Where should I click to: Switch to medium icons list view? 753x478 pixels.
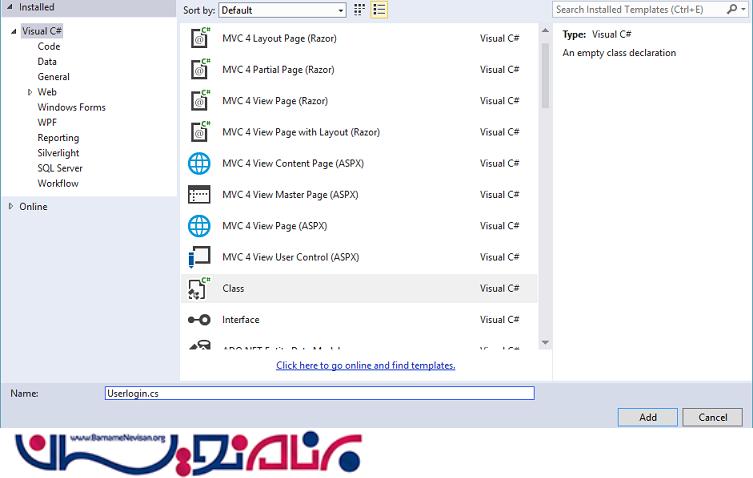pos(379,10)
